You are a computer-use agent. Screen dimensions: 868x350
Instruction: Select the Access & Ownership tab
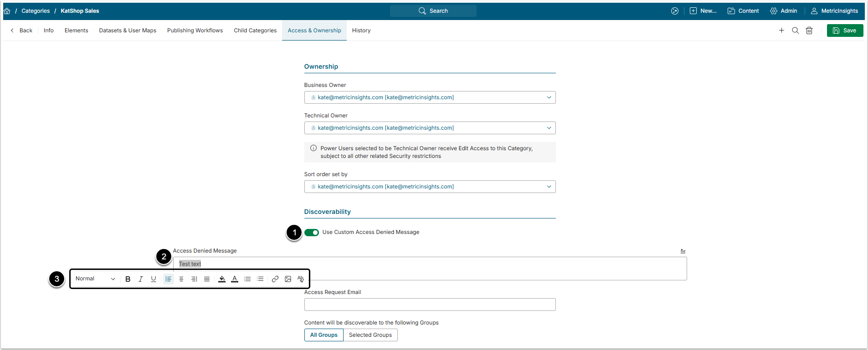pos(314,30)
